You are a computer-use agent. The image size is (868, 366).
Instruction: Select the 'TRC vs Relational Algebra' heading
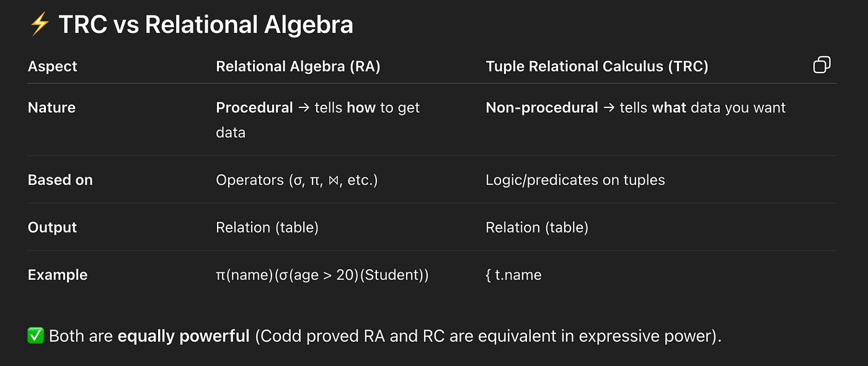(205, 25)
